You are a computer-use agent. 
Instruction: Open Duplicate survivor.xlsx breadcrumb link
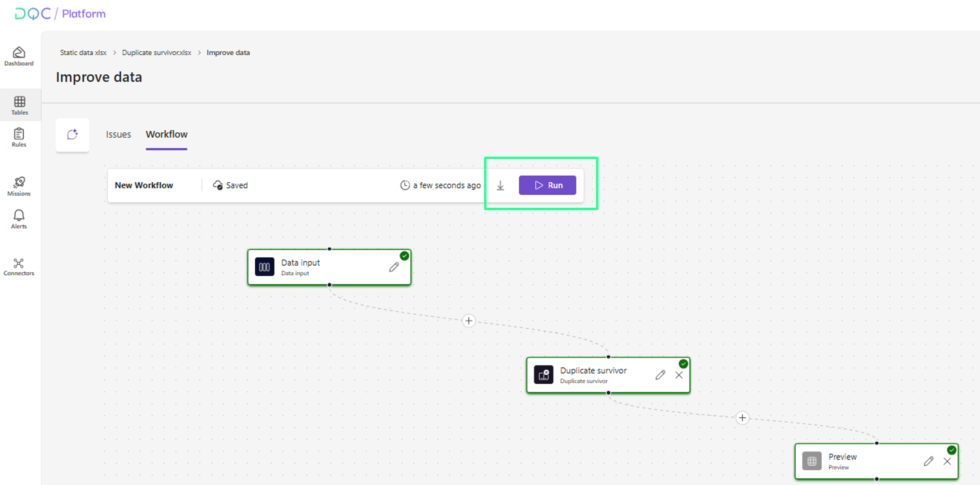click(156, 52)
